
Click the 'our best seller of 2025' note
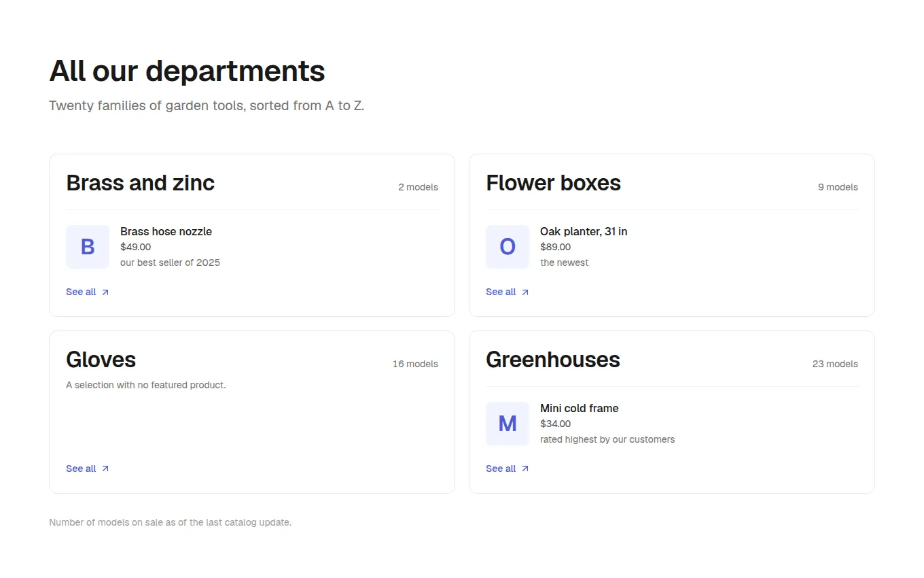tap(170, 262)
